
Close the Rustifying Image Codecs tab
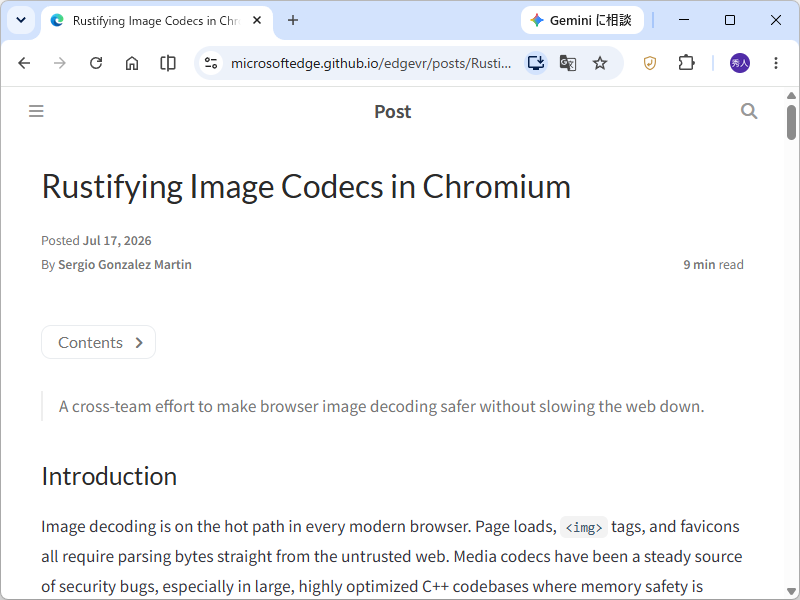(257, 20)
